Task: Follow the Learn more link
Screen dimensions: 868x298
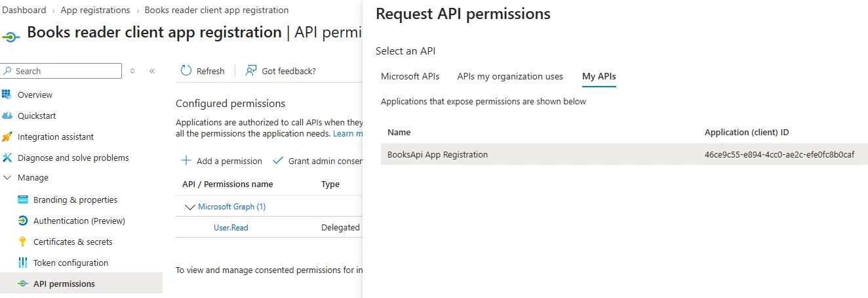Action: pos(347,133)
